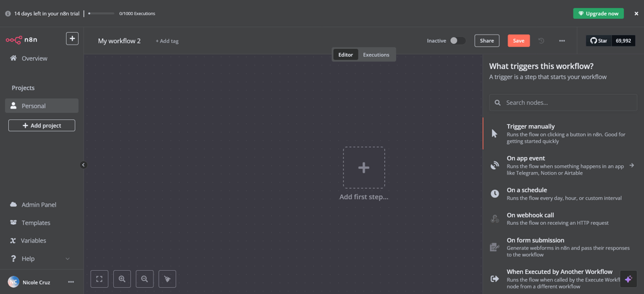This screenshot has height=294, width=644.
Task: Select When Executed by Another Workflow
Action: pyautogui.click(x=563, y=278)
